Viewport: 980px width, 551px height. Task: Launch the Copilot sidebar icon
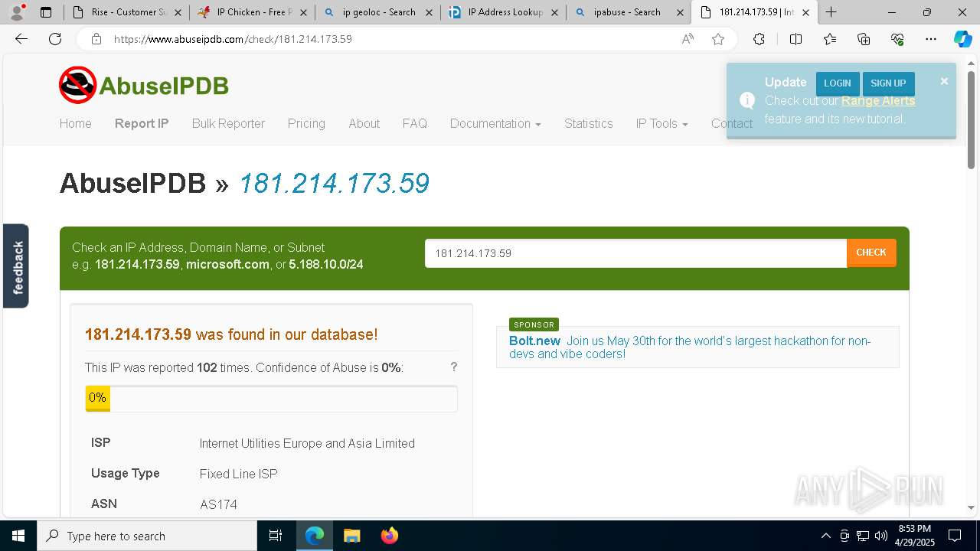(962, 39)
